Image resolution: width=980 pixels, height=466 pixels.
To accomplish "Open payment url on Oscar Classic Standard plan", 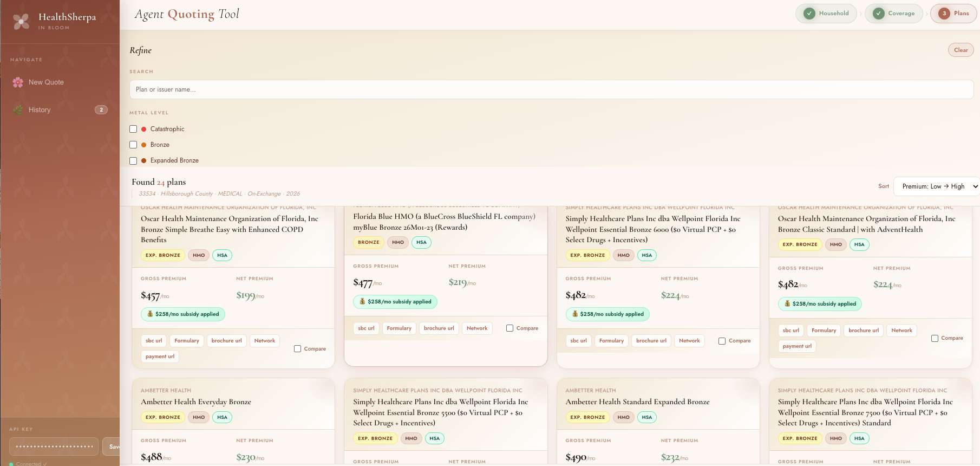I will pos(797,346).
